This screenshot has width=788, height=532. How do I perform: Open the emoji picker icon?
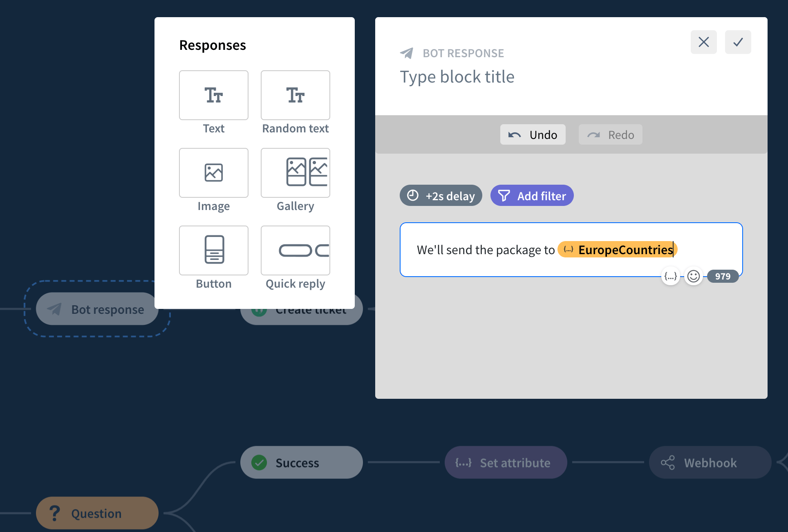(694, 275)
